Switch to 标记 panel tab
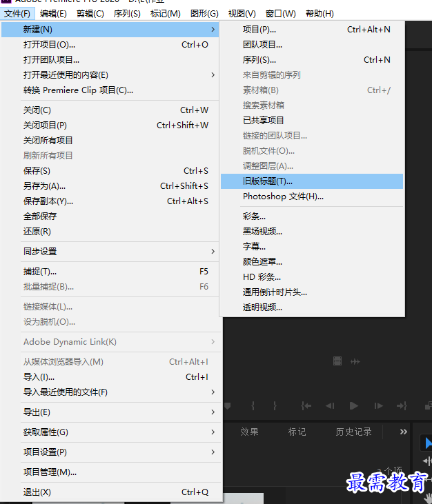This screenshot has height=504, width=432. click(x=297, y=432)
